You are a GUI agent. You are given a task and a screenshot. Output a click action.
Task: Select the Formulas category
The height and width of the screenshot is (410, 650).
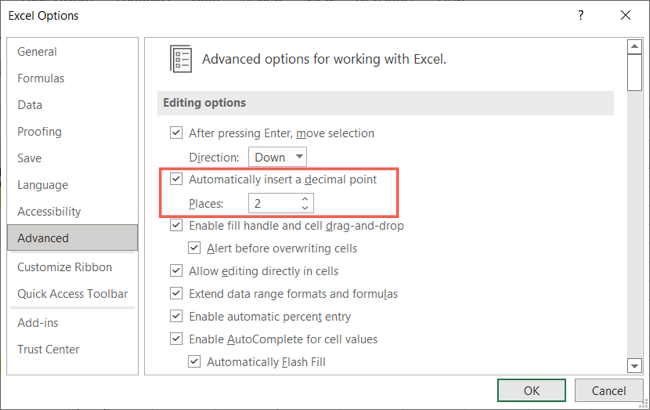click(x=41, y=78)
